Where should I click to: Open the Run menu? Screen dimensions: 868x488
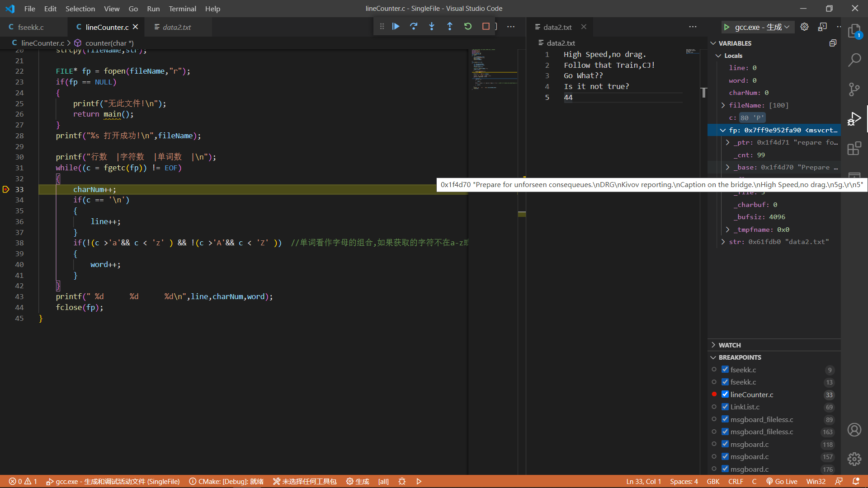point(153,9)
